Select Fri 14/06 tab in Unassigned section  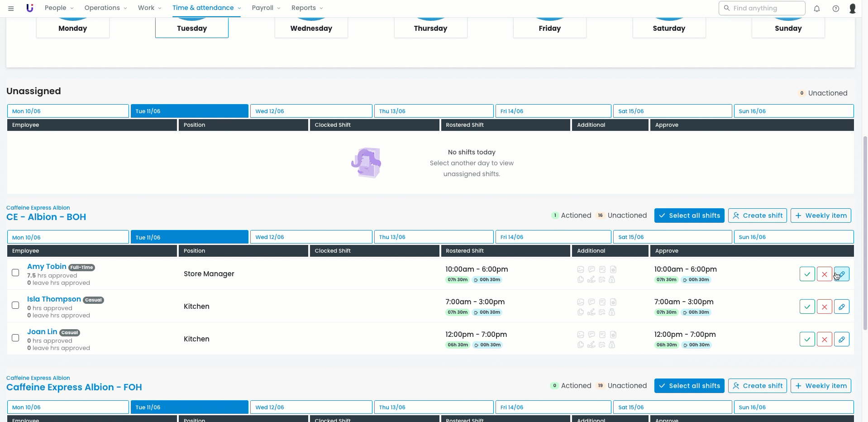553,111
